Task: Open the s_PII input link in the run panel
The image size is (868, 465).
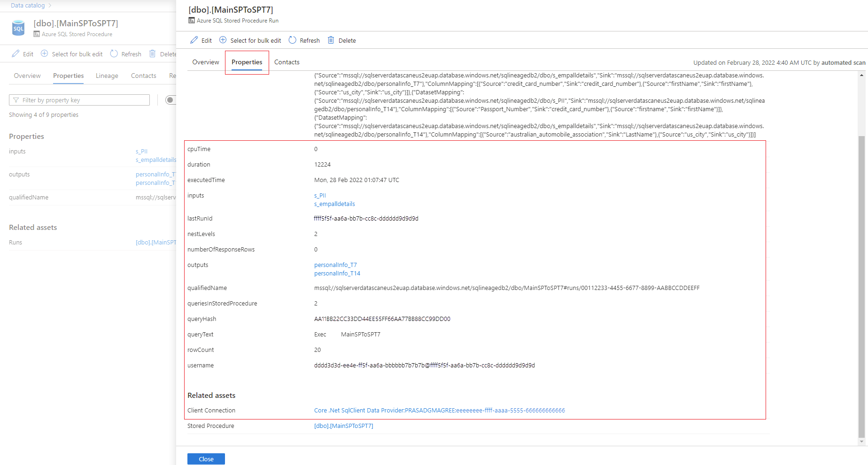Action: click(320, 196)
